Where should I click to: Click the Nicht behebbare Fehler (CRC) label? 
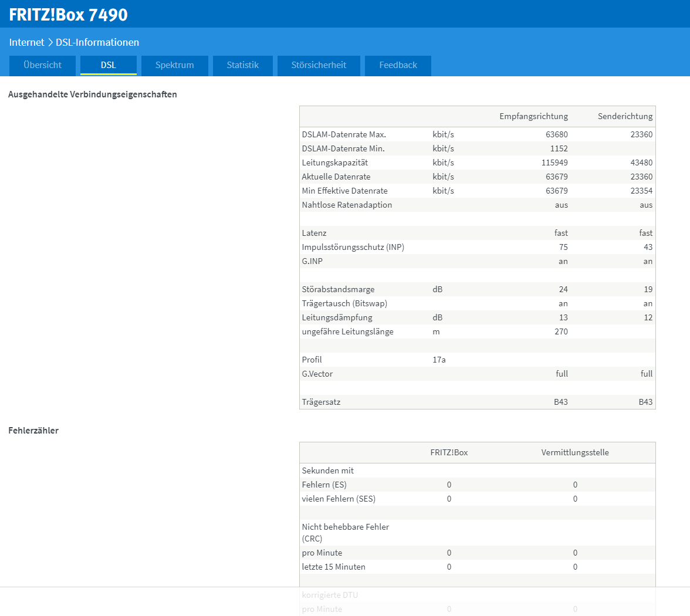[346, 533]
